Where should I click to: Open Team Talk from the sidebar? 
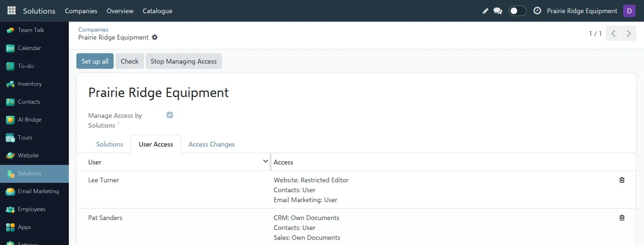(x=34, y=30)
